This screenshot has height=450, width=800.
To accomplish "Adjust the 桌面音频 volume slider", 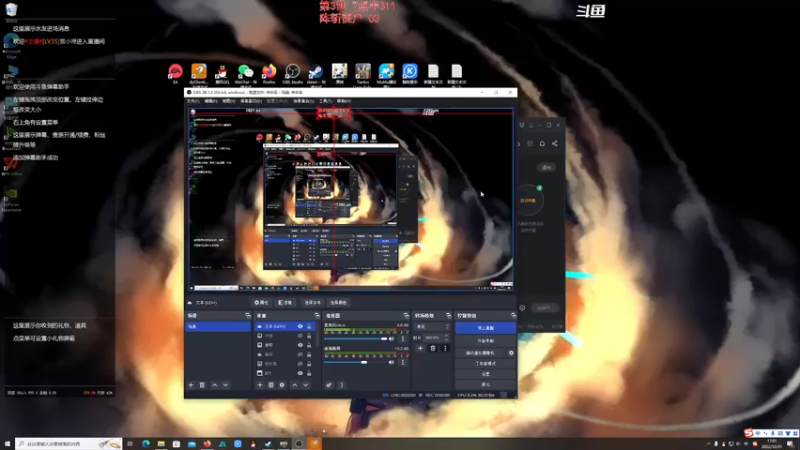I will 355,362.
